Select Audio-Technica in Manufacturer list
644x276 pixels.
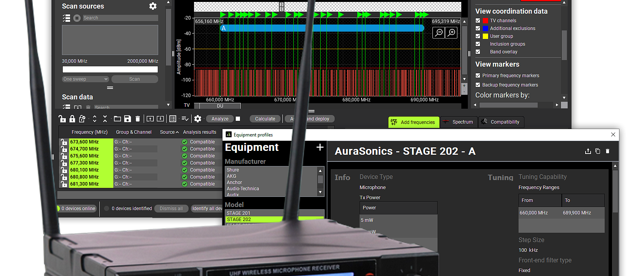coord(271,189)
